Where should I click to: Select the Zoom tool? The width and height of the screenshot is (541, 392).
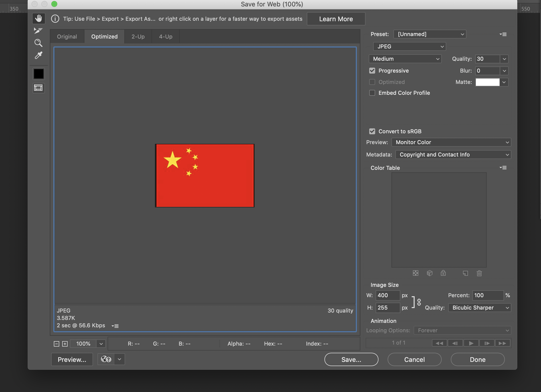point(38,43)
